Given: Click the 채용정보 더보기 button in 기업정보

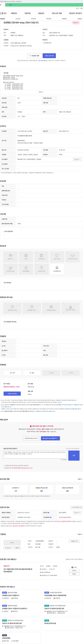Looking at the screenshot, I should [74, 541].
